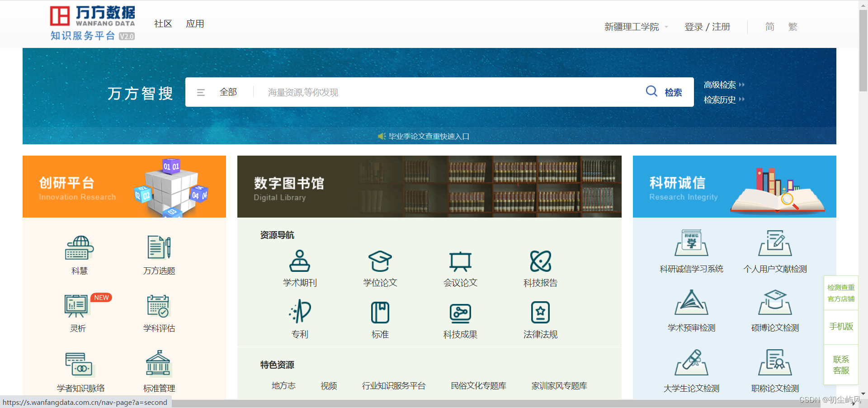Open the 标准管理 building icon

coord(158,363)
